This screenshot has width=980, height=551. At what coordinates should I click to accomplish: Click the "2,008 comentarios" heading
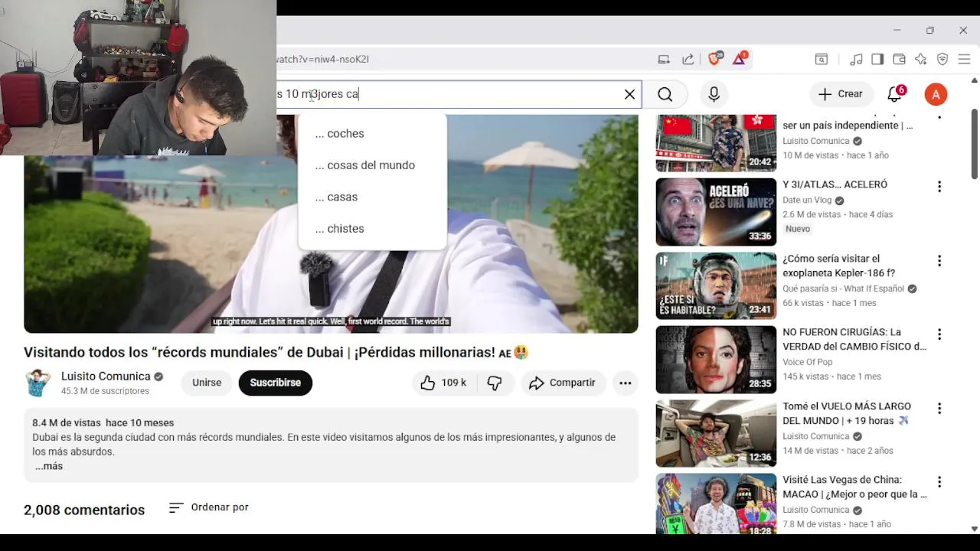click(84, 510)
